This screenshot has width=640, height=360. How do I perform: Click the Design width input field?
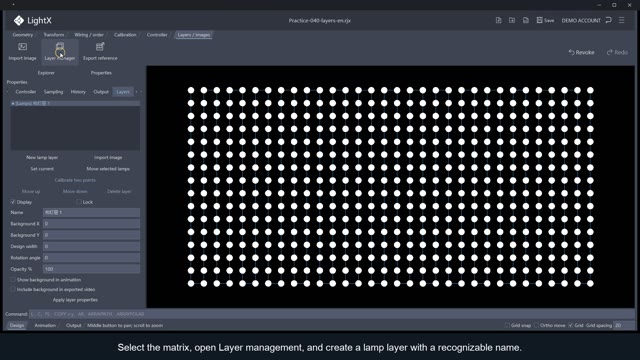pyautogui.click(x=91, y=247)
